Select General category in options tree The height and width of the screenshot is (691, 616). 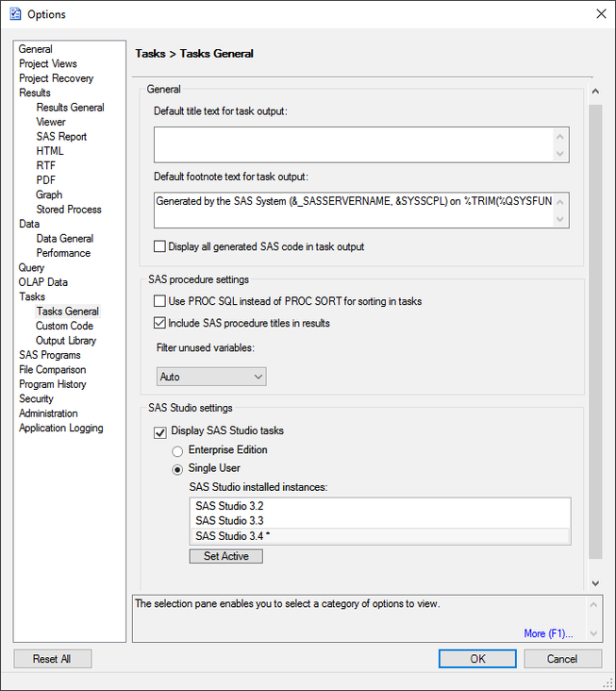pyautogui.click(x=35, y=49)
